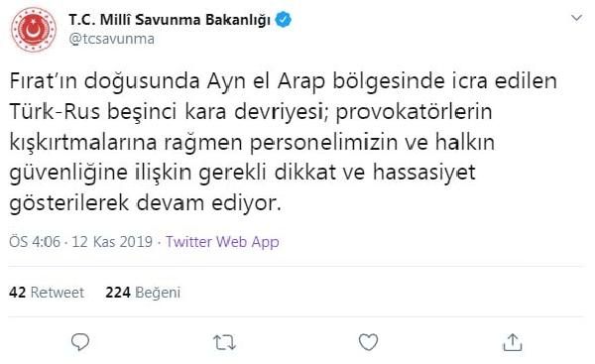
Task: Open the Millî Savunma Bakanlığı profile avatar
Action: coord(34,29)
